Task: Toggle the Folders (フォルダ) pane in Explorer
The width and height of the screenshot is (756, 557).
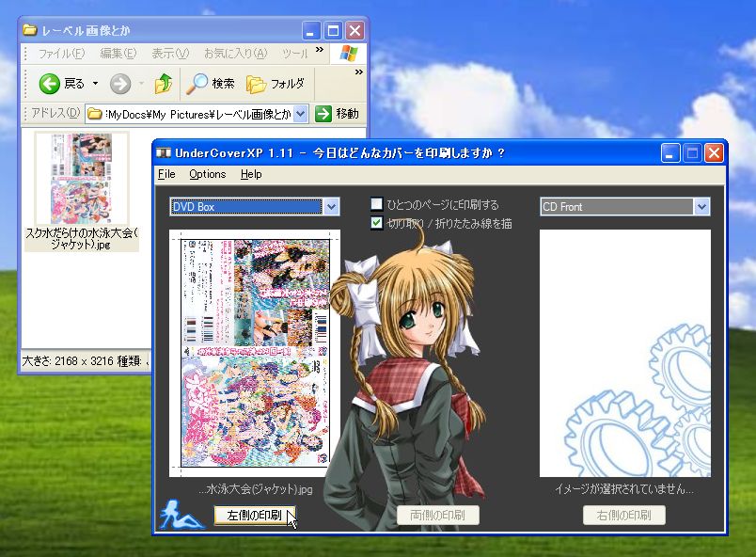Action: pyautogui.click(x=276, y=84)
